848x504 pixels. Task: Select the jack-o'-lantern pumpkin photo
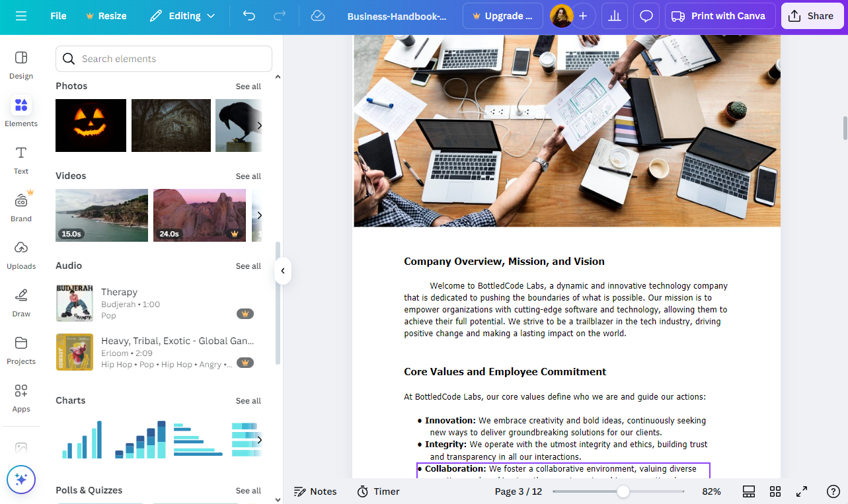tap(91, 126)
